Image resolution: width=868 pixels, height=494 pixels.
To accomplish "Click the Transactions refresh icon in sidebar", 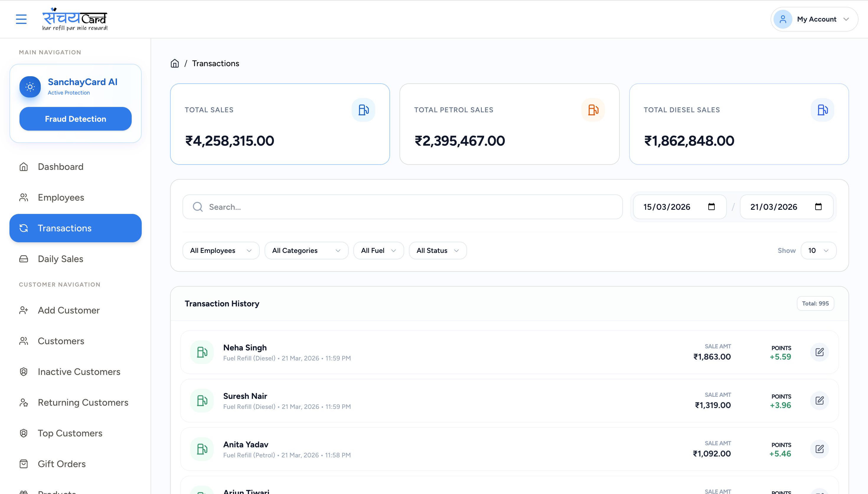I will pyautogui.click(x=24, y=228).
